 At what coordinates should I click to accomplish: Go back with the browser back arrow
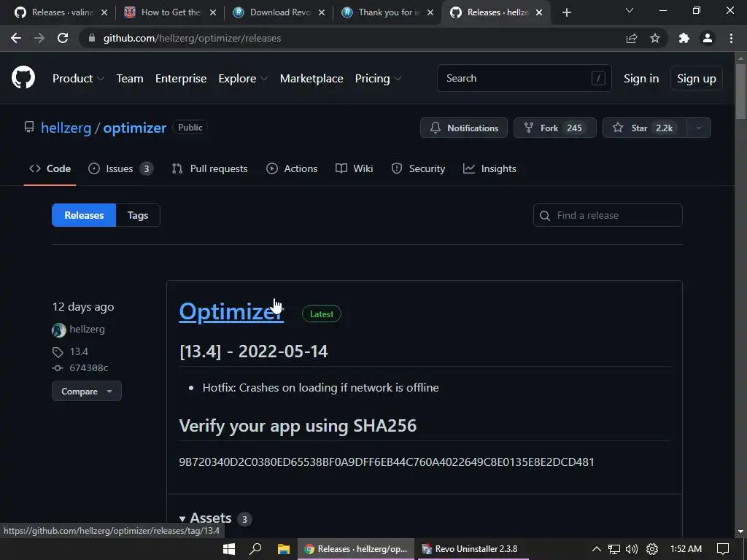16,38
